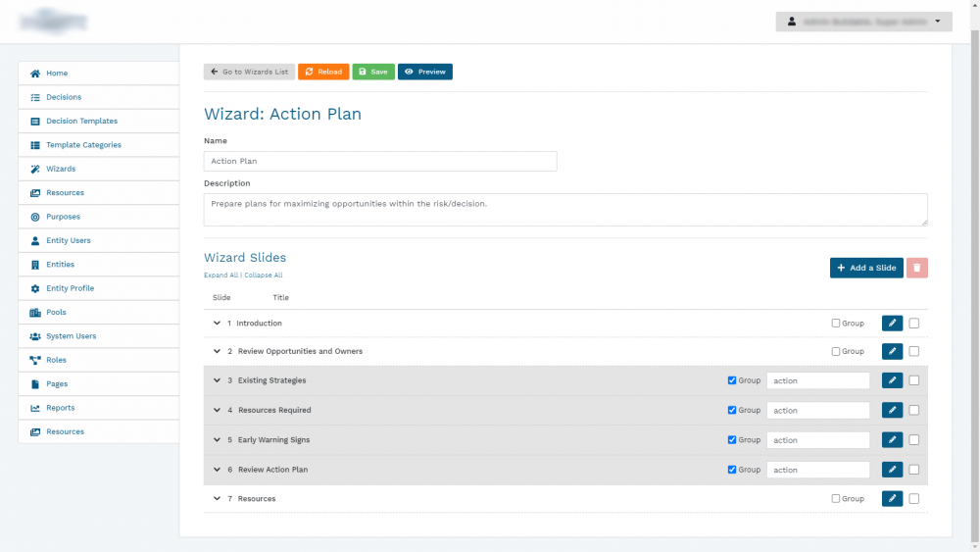The height and width of the screenshot is (552, 980).
Task: Open the admin user account dropdown
Action: coord(863,22)
